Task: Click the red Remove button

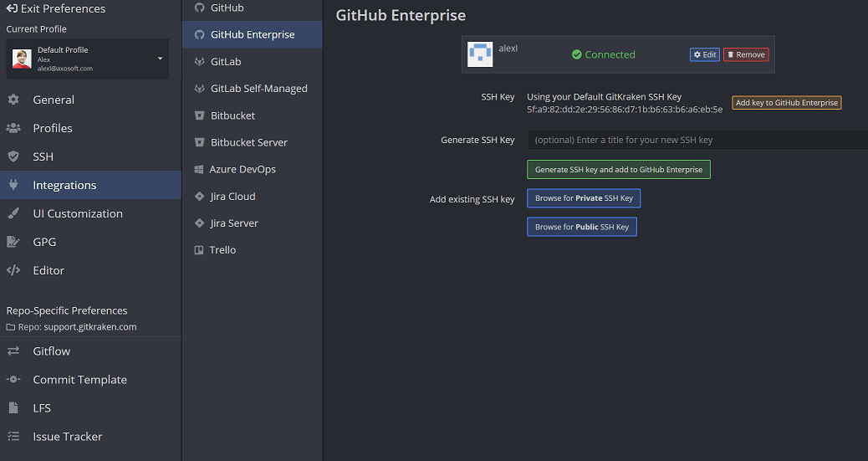Action: pos(745,54)
